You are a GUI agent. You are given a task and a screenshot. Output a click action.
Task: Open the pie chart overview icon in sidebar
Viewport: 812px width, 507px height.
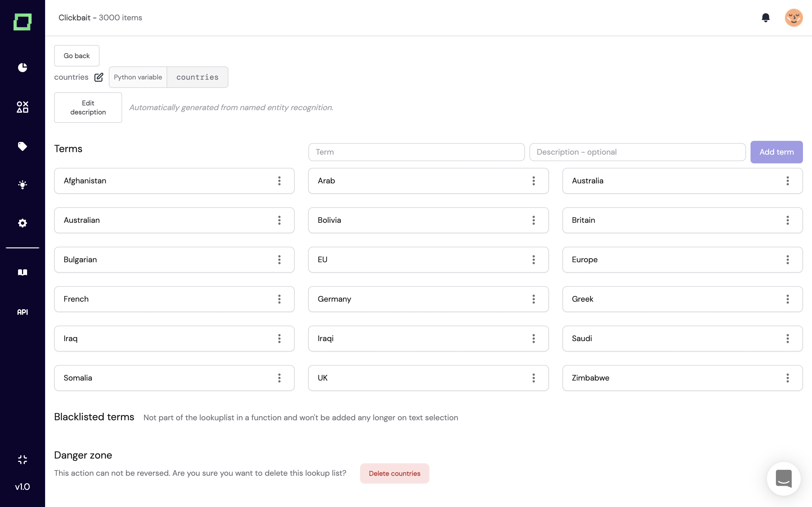(x=23, y=67)
